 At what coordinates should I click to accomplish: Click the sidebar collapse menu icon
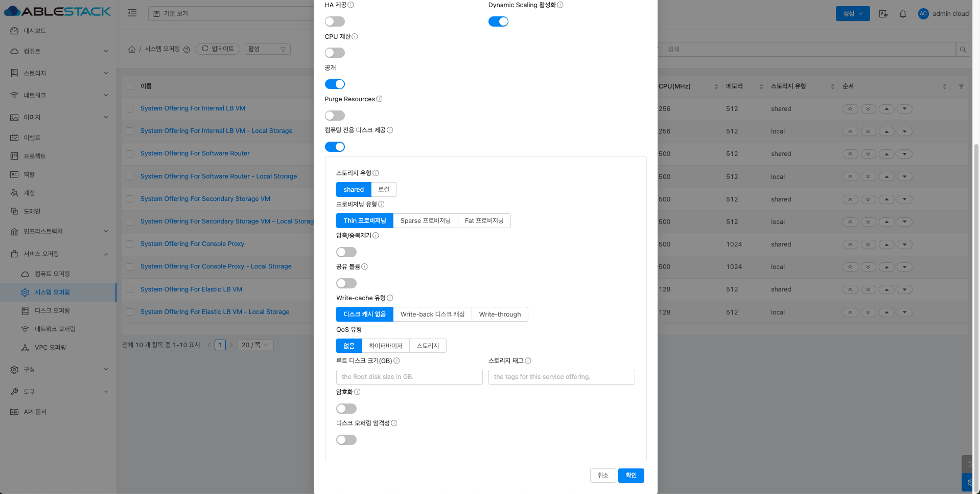pos(132,13)
